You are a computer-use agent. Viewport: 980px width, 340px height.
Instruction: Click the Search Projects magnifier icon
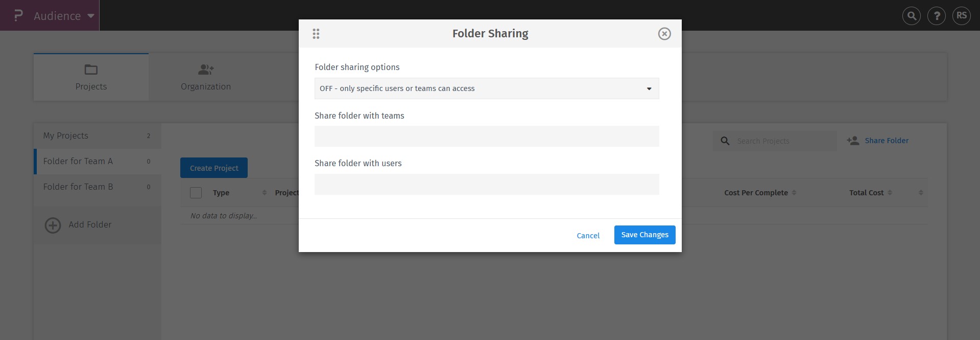pos(725,141)
